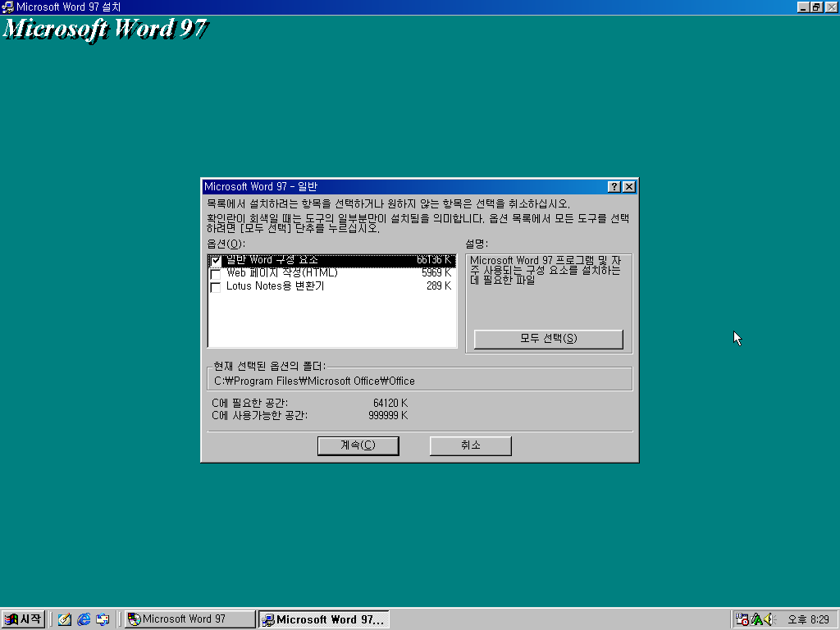Viewport: 840px width, 630px height.
Task: Click the Korean IME tray icon
Action: [756, 619]
